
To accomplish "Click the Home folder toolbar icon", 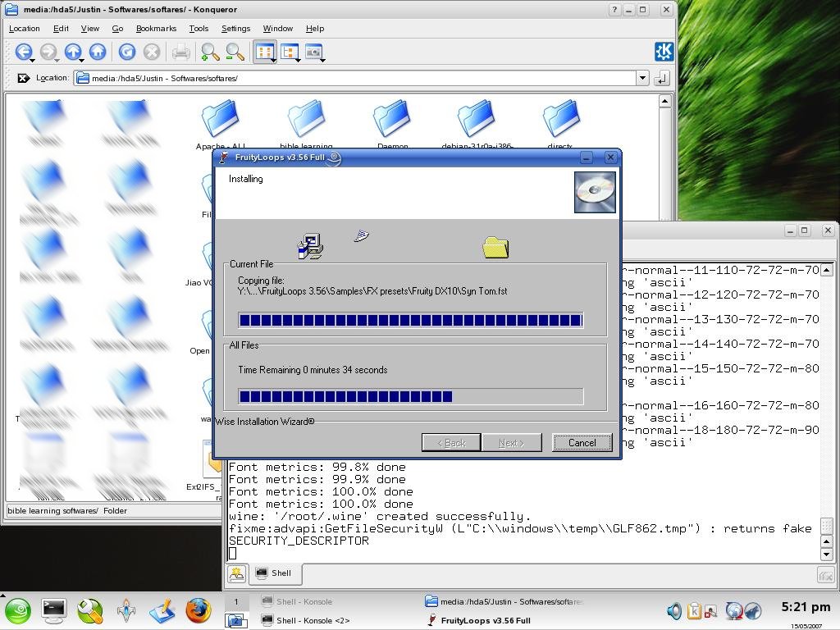I will [x=98, y=52].
